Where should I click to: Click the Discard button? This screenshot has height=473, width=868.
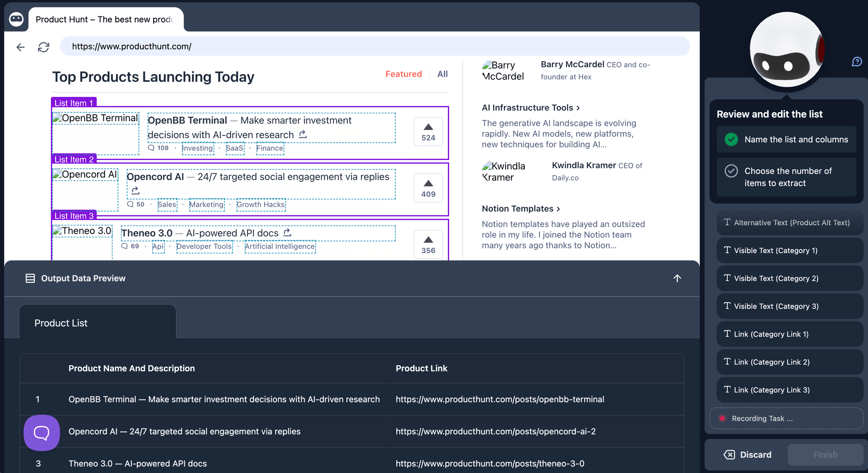(x=747, y=454)
